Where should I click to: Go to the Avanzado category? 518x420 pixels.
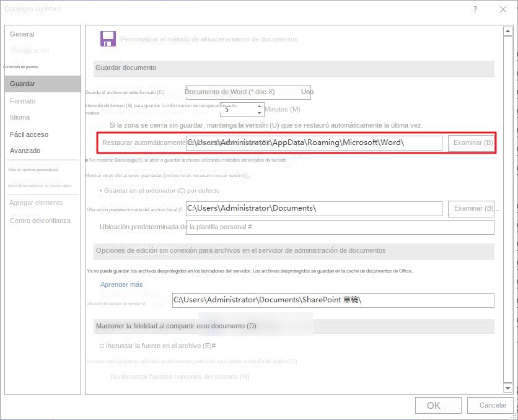point(25,151)
